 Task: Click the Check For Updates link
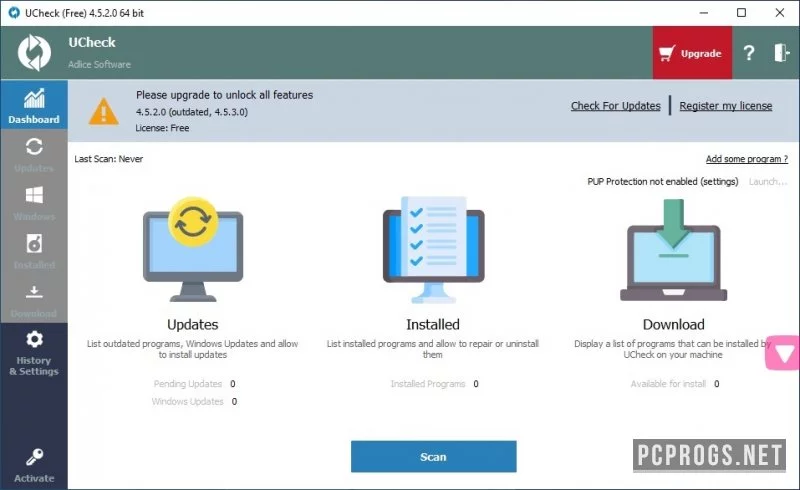point(615,106)
